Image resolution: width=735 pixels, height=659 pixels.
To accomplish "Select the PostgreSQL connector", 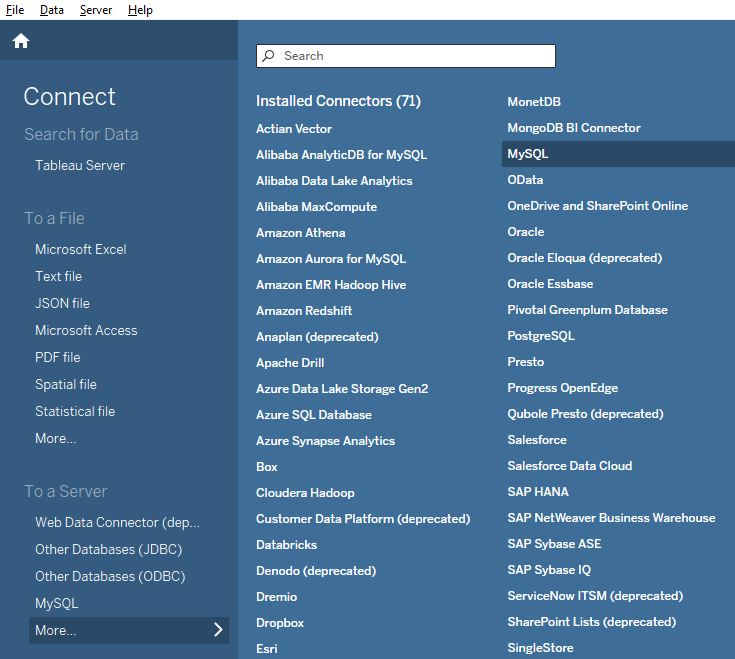I will pyautogui.click(x=541, y=336).
